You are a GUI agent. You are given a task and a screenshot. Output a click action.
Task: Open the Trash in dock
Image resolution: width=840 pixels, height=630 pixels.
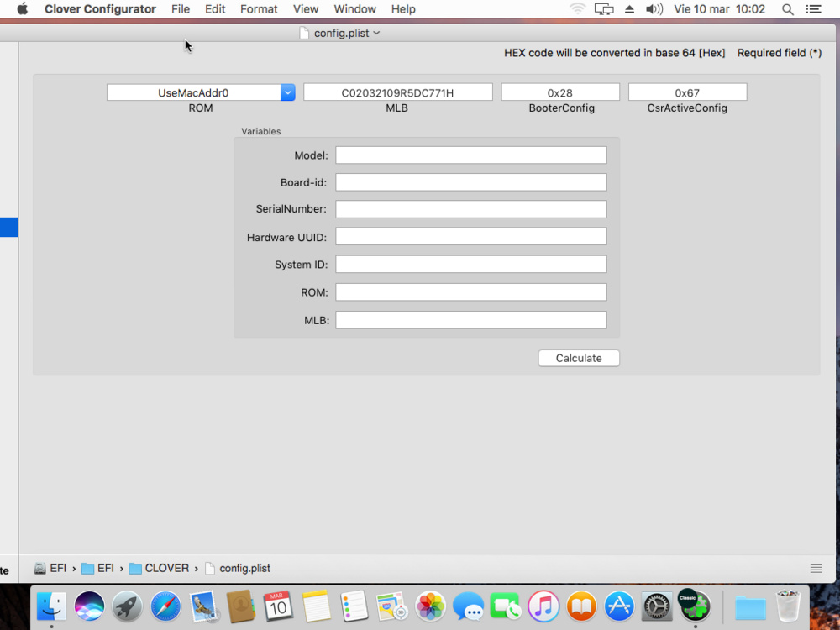[788, 606]
